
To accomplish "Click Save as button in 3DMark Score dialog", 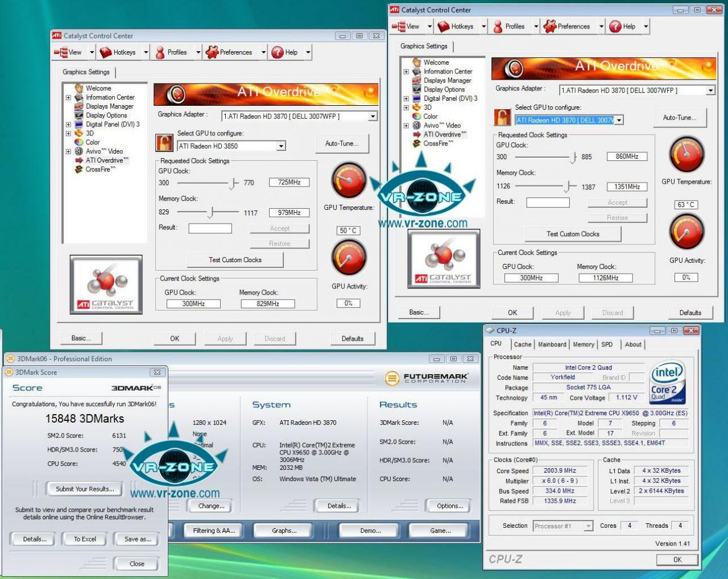I will (x=138, y=539).
